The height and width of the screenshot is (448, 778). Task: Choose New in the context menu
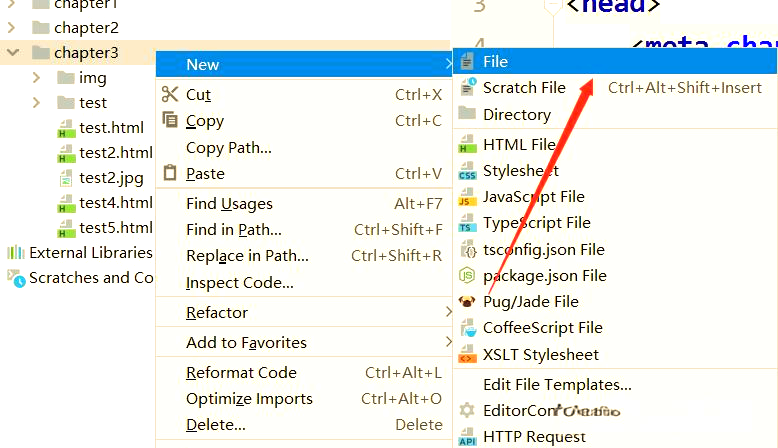(304, 64)
